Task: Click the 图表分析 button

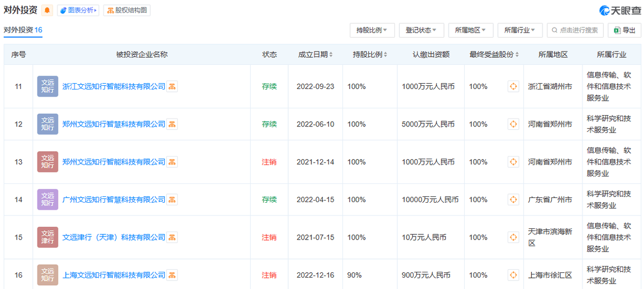Action: pyautogui.click(x=78, y=10)
